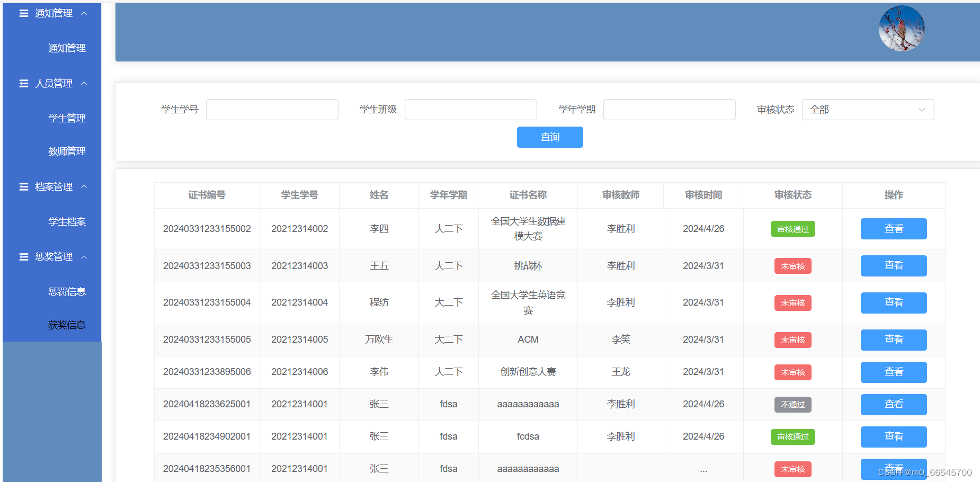Image resolution: width=980 pixels, height=482 pixels.
Task: Click 查看 for 李四's certificate row
Action: (x=894, y=229)
